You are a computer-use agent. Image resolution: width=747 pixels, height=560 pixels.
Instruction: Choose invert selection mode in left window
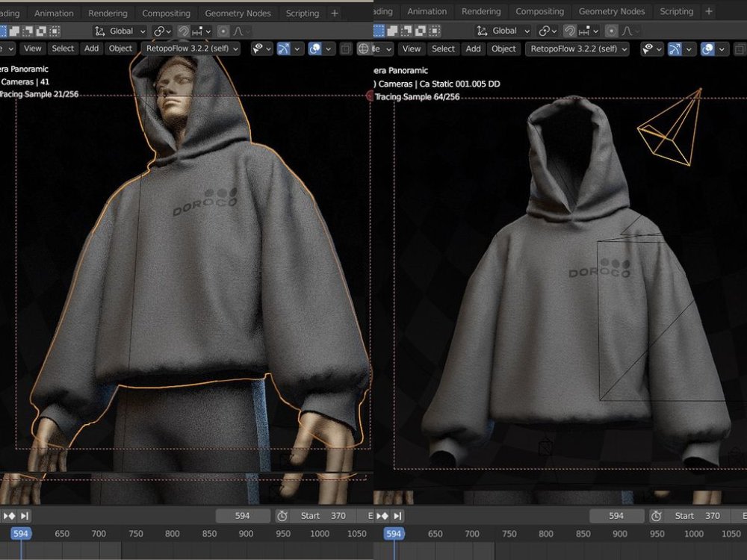pyautogui.click(x=41, y=31)
